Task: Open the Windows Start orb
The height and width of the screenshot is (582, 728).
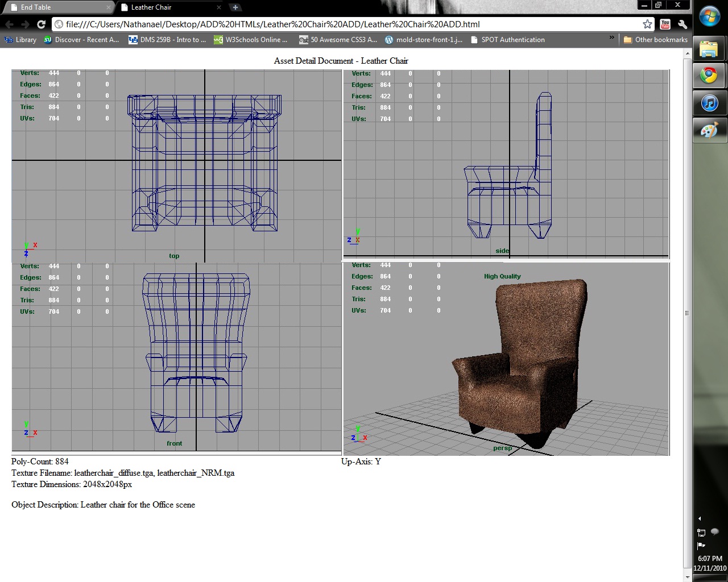Action: (x=709, y=16)
